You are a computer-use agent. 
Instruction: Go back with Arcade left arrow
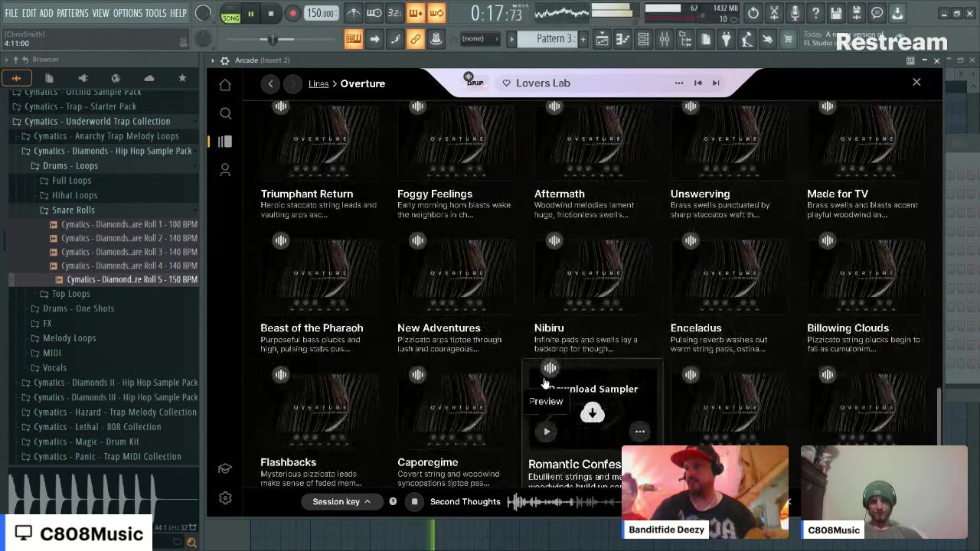(270, 83)
